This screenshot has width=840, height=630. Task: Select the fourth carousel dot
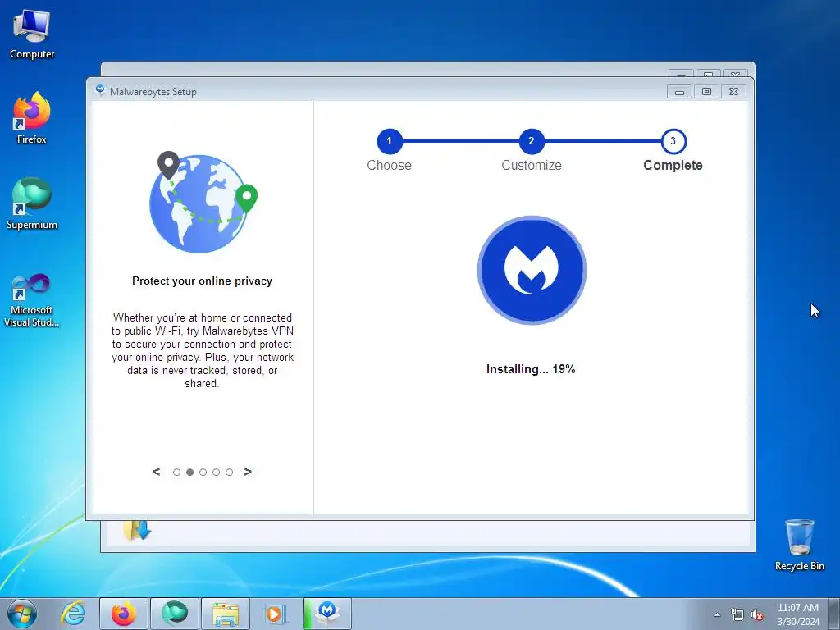216,472
